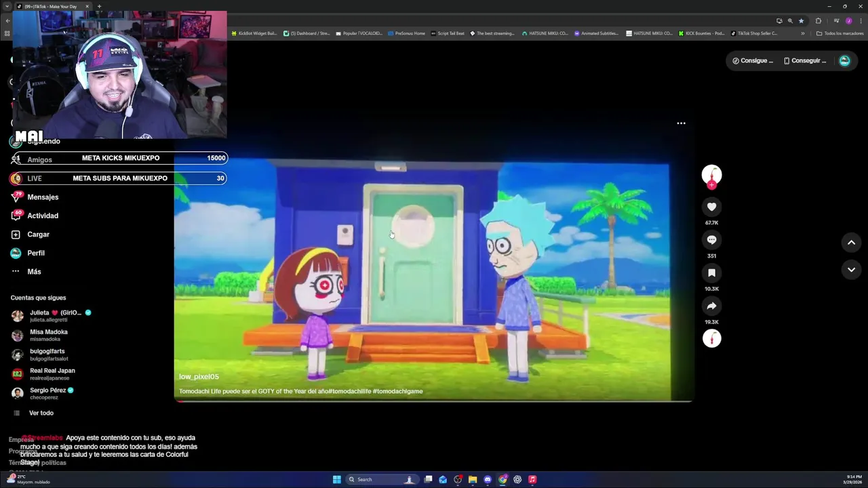The width and height of the screenshot is (868, 488).
Task: Follow the creator via the red plus badge
Action: click(x=711, y=185)
